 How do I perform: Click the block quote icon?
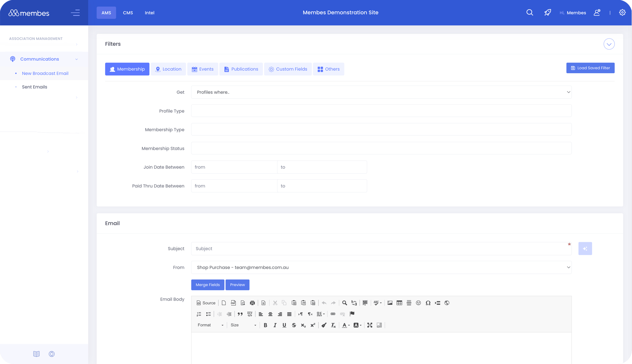click(240, 314)
